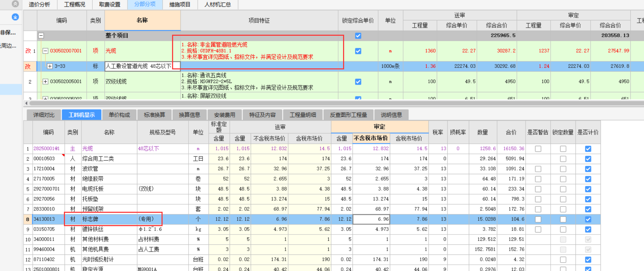Click the collapse-up arrow icon at top left
Viewport: 644px width, 271px height.
coord(15,4)
